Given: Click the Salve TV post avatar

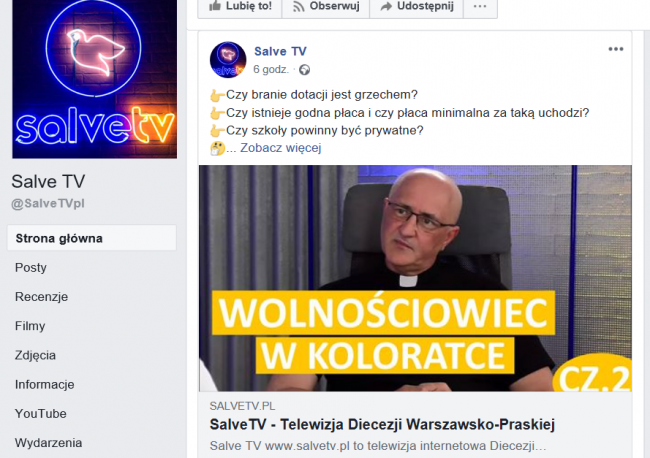Looking at the screenshot, I should 228,60.
